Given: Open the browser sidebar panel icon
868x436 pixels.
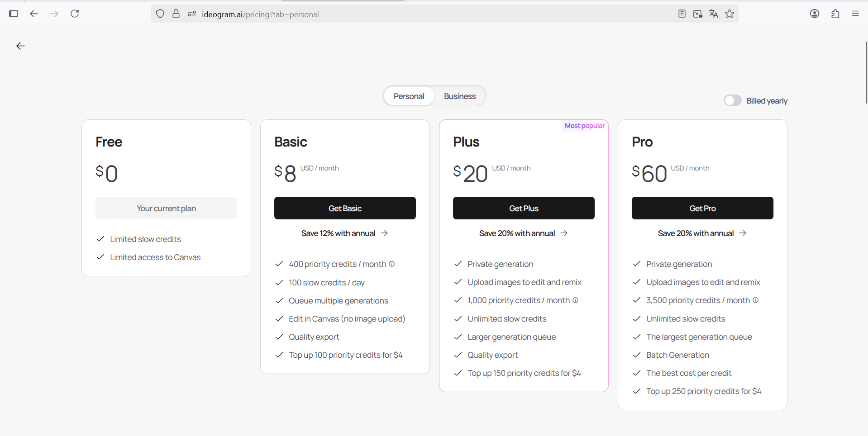Looking at the screenshot, I should point(14,14).
